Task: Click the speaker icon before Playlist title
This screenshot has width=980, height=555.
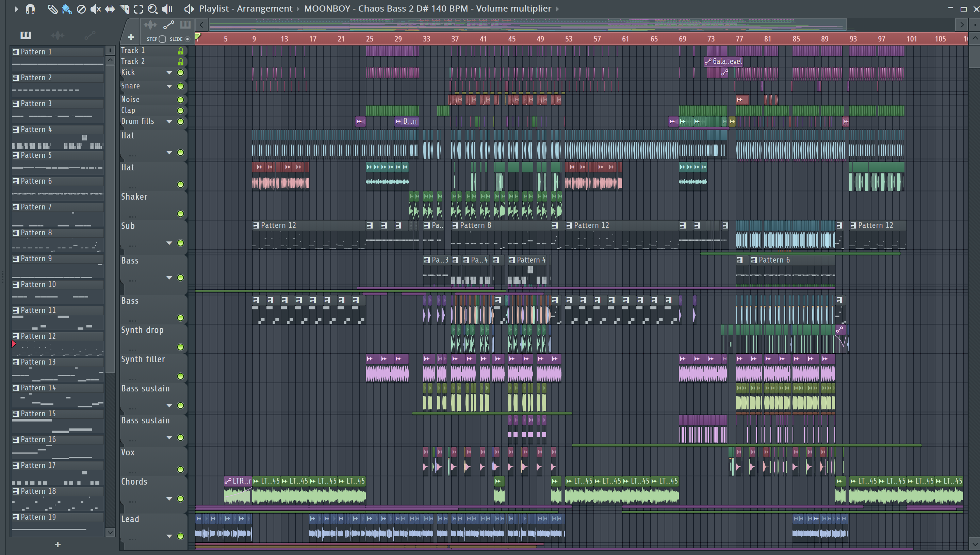Action: (189, 9)
